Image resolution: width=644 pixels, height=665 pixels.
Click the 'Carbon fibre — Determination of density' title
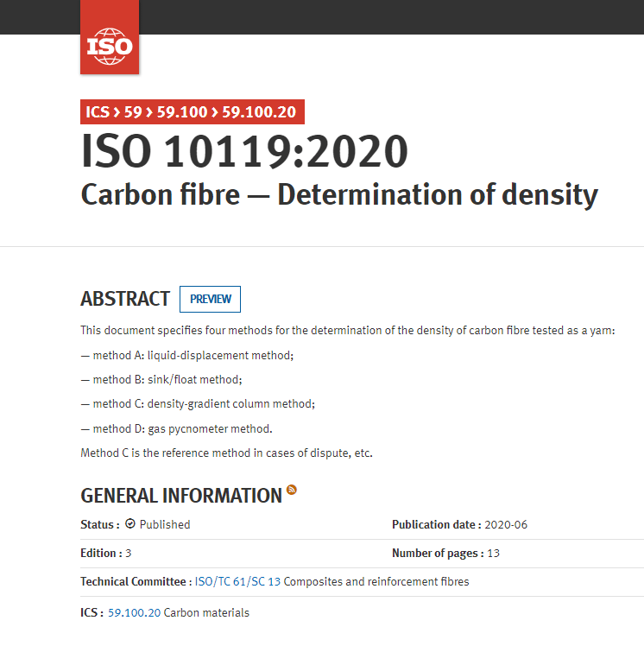click(339, 194)
